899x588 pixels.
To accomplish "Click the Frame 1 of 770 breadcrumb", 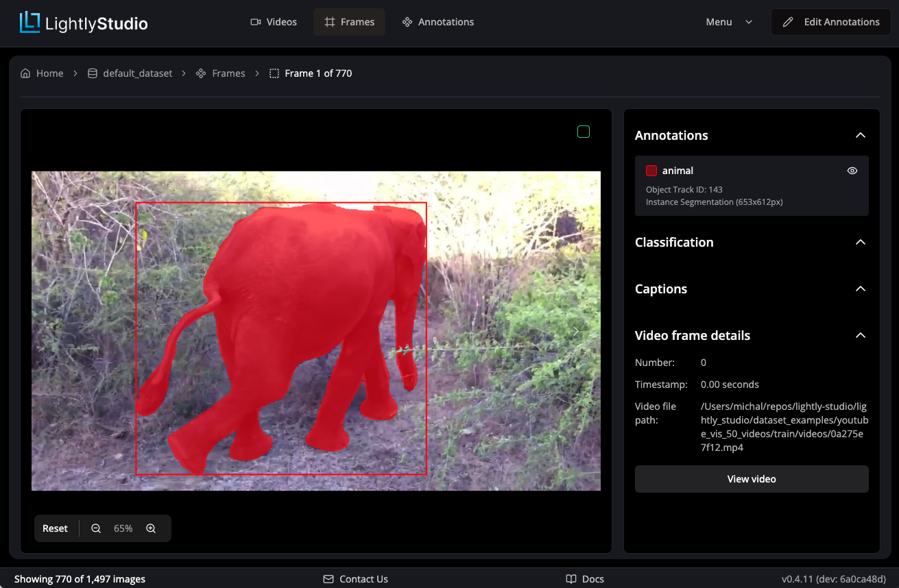I will tap(311, 73).
